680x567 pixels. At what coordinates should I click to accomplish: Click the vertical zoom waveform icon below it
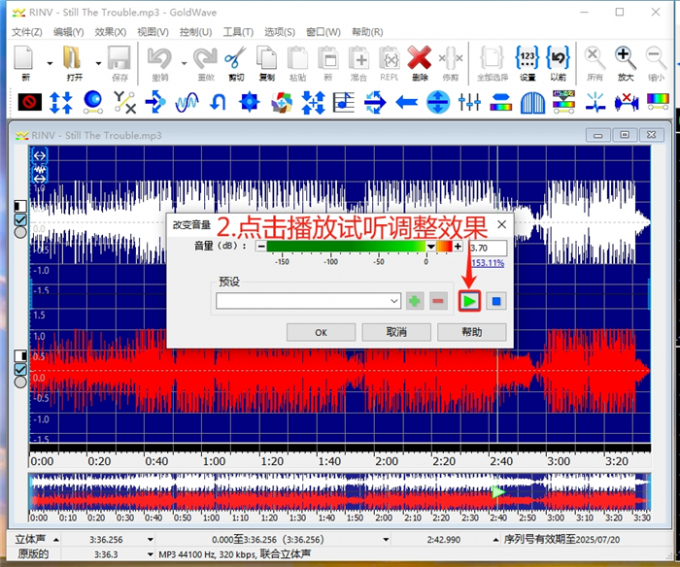[39, 174]
